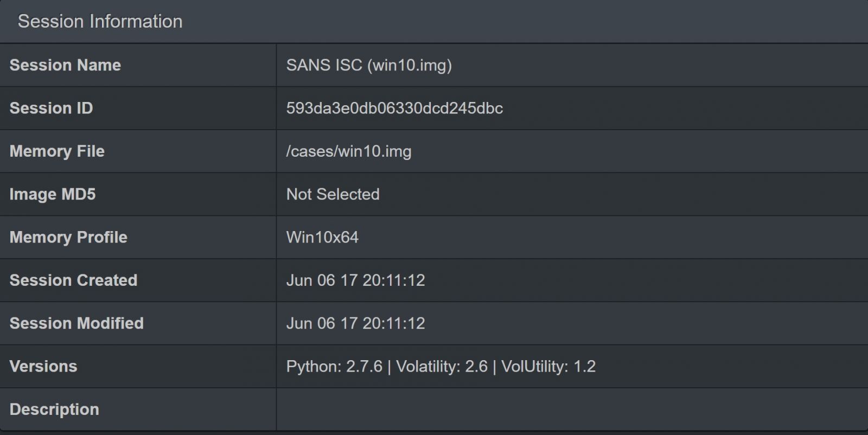Click the Python Volatility VolUtility versions text

[441, 366]
